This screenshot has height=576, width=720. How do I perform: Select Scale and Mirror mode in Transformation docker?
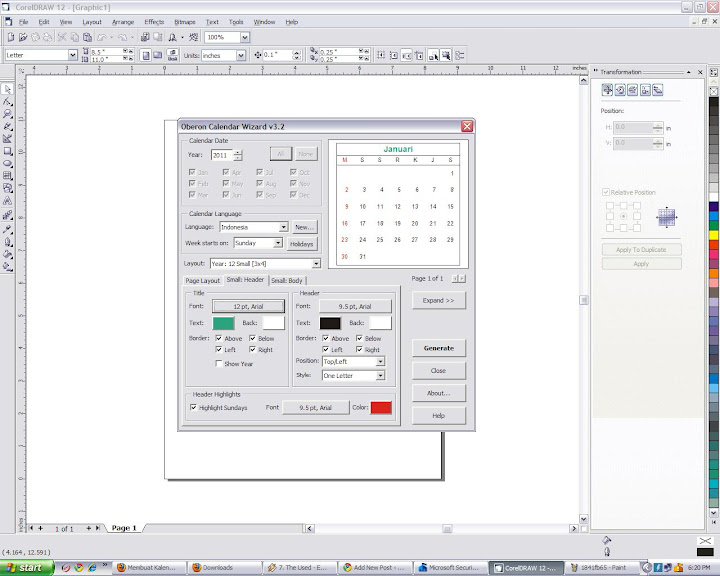click(x=632, y=90)
